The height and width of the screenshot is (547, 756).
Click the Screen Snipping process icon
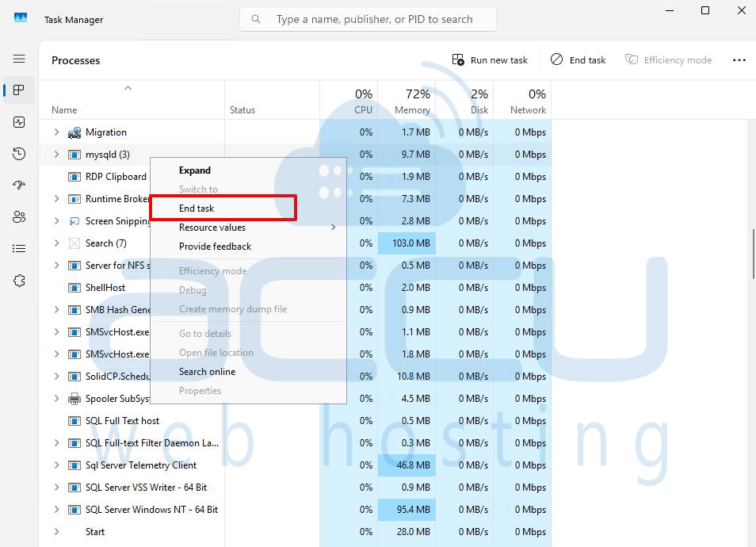[x=74, y=221]
